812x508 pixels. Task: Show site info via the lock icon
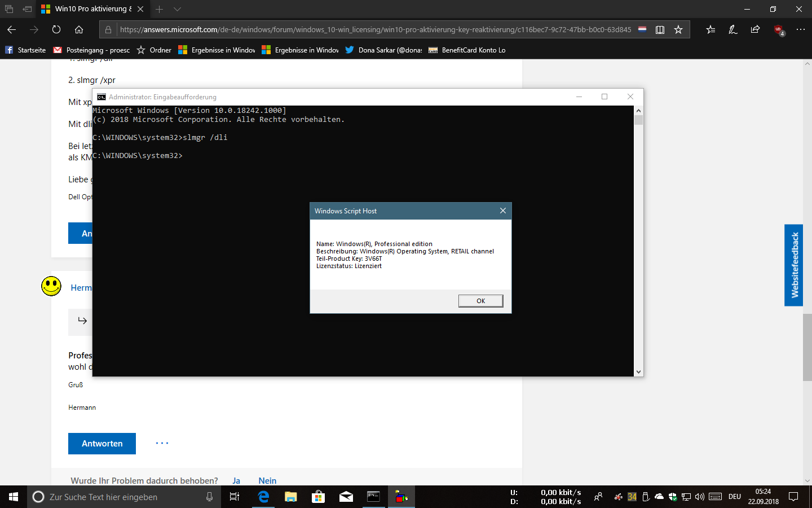[x=108, y=29]
